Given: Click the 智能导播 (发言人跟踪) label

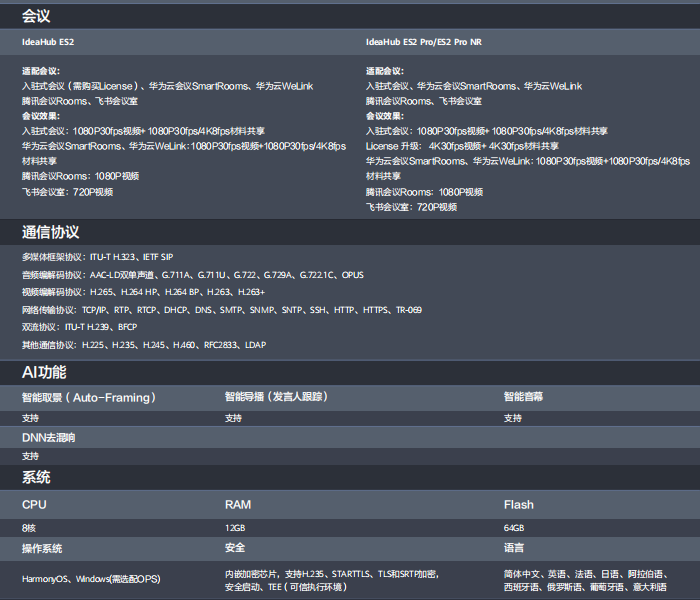Looking at the screenshot, I should 276,397.
